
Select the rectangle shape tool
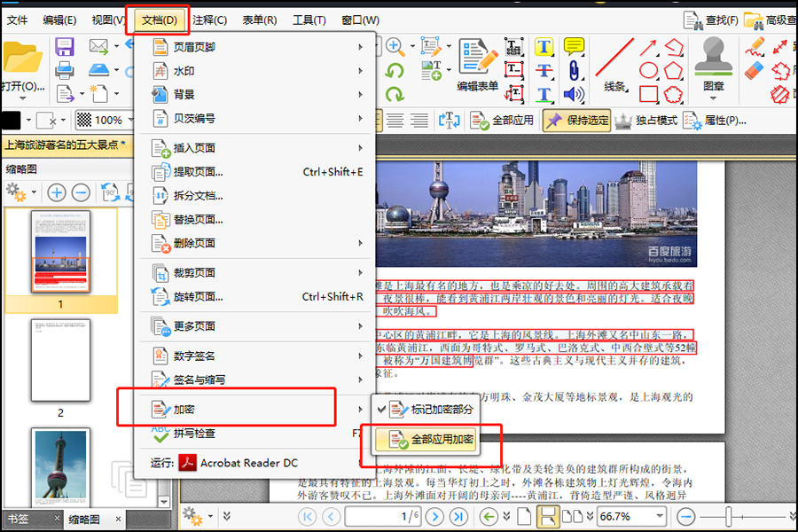pos(648,94)
